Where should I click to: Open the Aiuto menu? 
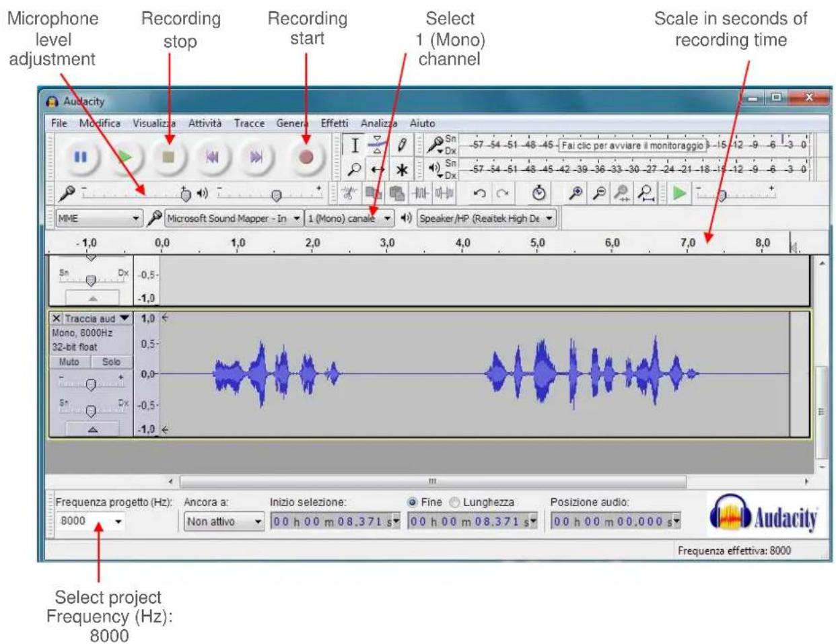[x=422, y=123]
